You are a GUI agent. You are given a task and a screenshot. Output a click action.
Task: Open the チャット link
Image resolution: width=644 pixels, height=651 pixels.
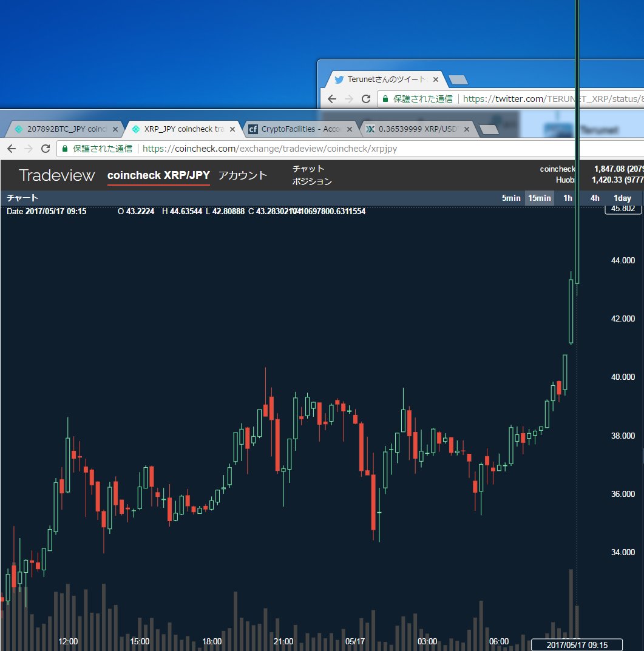point(308,169)
